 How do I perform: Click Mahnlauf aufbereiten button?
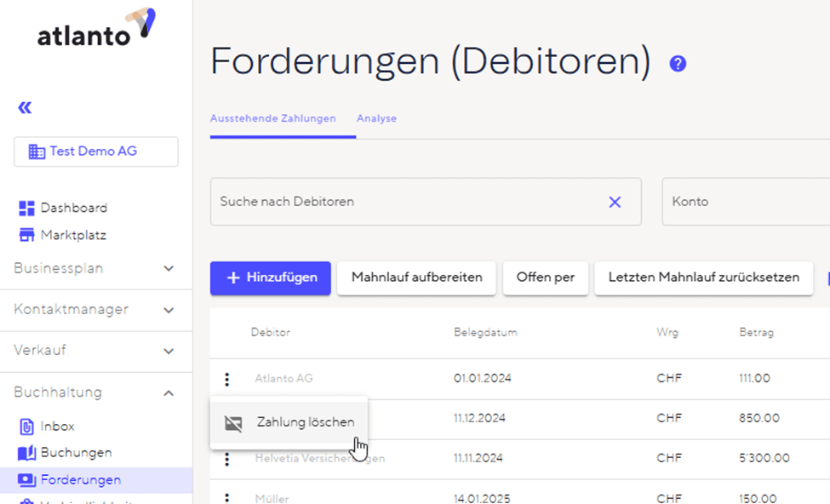pyautogui.click(x=416, y=278)
